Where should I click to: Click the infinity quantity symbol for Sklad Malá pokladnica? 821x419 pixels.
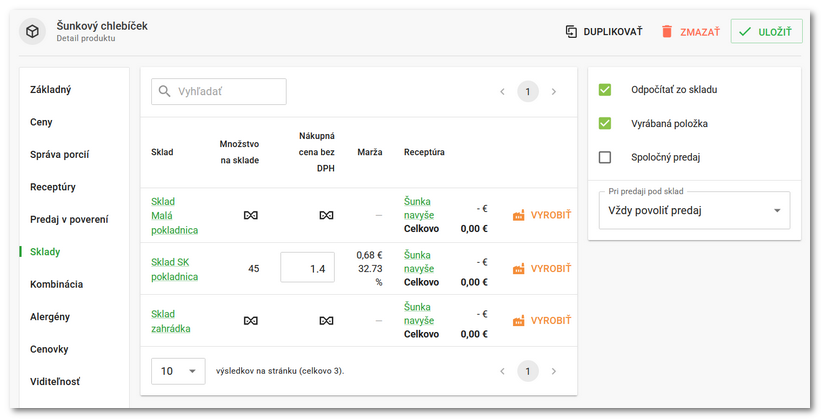pyautogui.click(x=251, y=215)
